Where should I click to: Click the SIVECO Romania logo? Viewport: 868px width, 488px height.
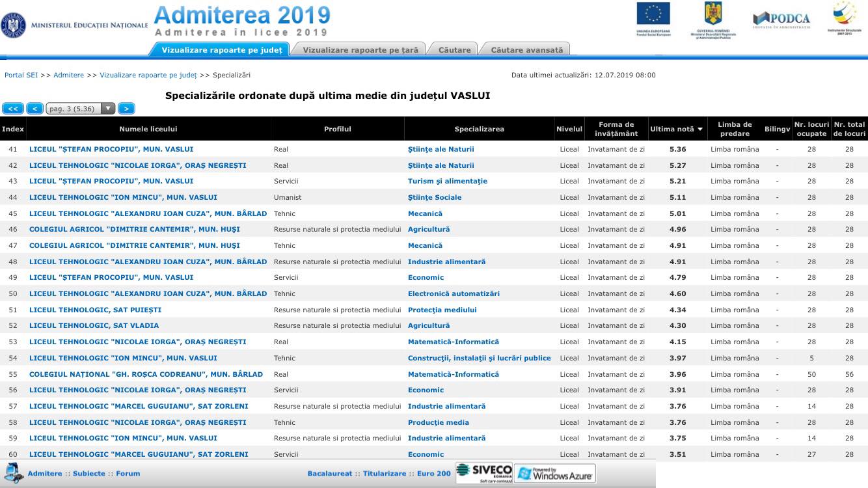click(x=484, y=472)
